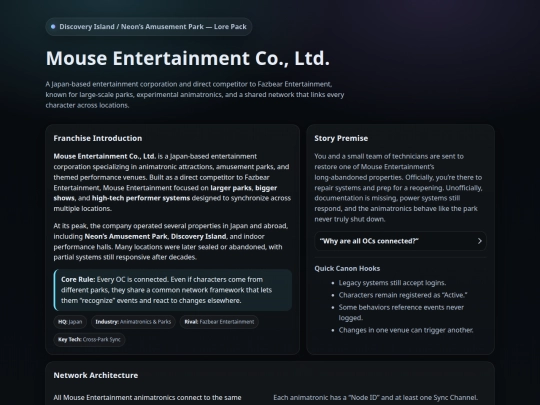The width and height of the screenshot is (540, 405).
Task: Click the blue dot in the Lore Pack badge
Action: (x=53, y=27)
